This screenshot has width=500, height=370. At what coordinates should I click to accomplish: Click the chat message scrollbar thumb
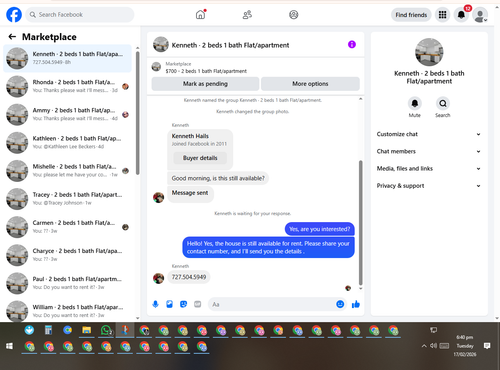[360, 222]
